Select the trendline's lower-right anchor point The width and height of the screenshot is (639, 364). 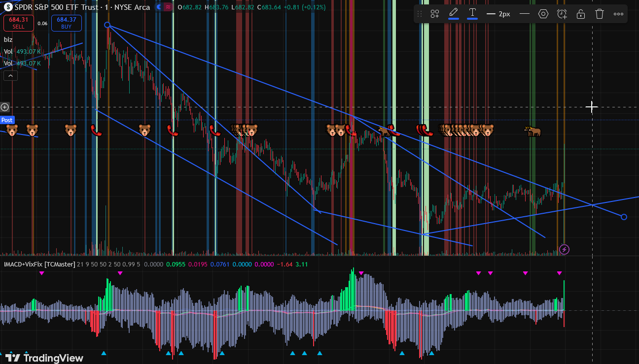624,217
